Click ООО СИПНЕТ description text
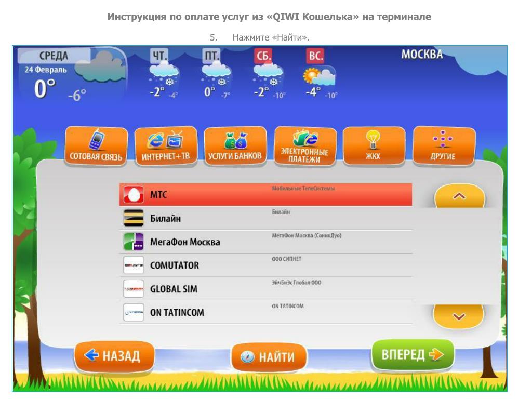Viewport: 532px width, 399px height. [x=286, y=259]
